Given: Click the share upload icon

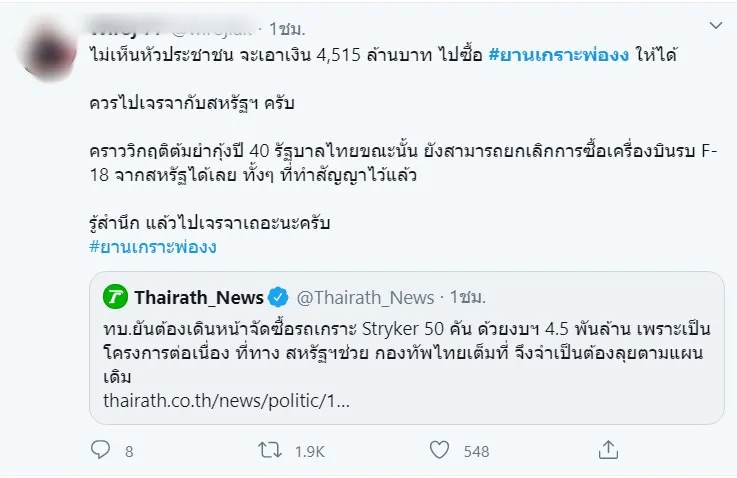Looking at the screenshot, I should [606, 451].
